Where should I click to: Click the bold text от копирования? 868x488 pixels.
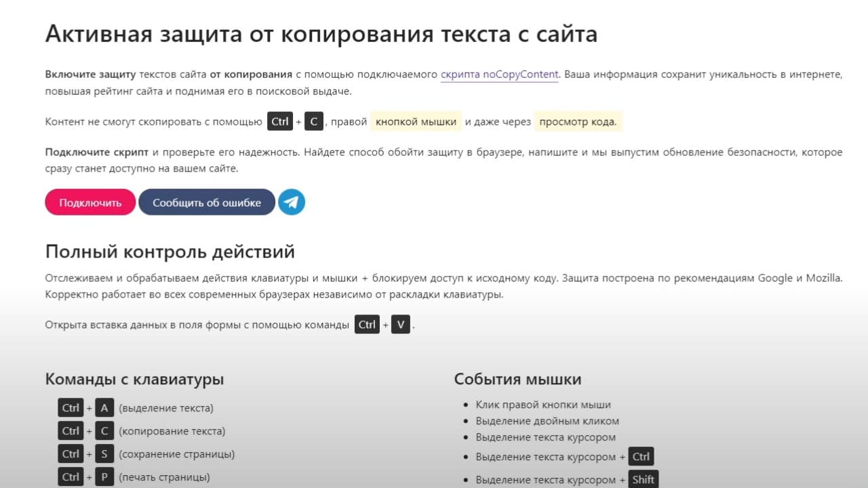click(x=251, y=75)
